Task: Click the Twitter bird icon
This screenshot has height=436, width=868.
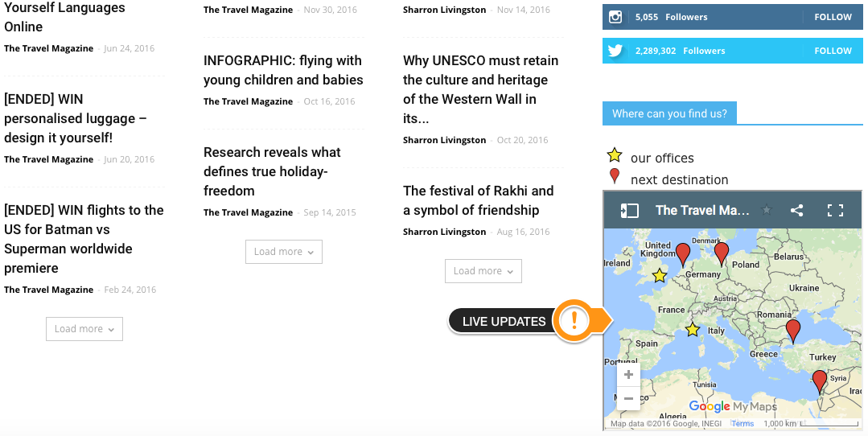Action: [x=615, y=51]
